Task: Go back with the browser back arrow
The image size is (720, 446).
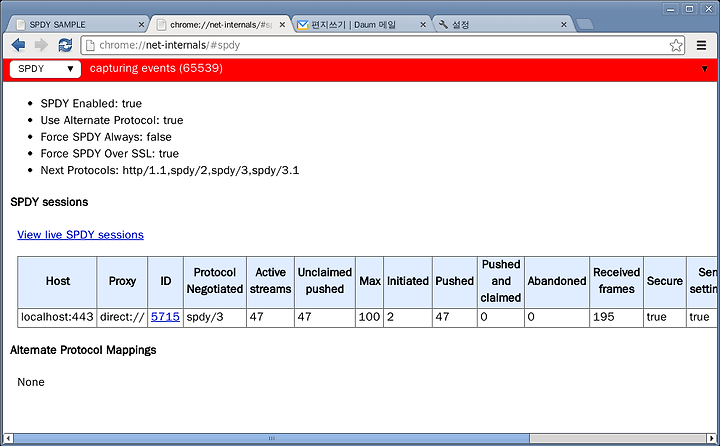Action: 18,45
